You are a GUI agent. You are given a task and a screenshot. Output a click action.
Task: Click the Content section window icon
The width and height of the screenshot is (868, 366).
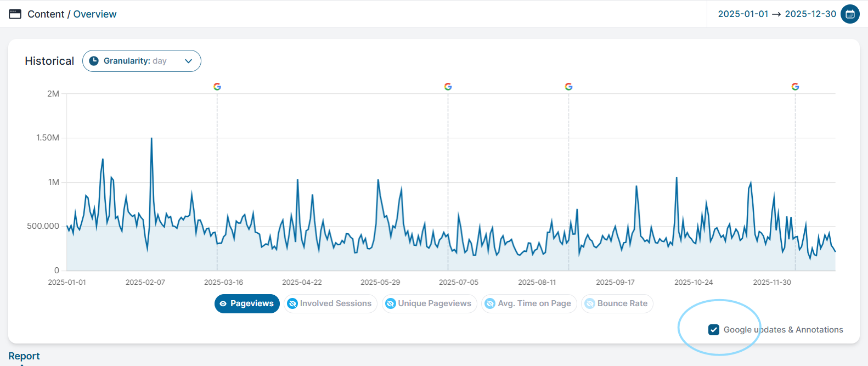tap(15, 14)
